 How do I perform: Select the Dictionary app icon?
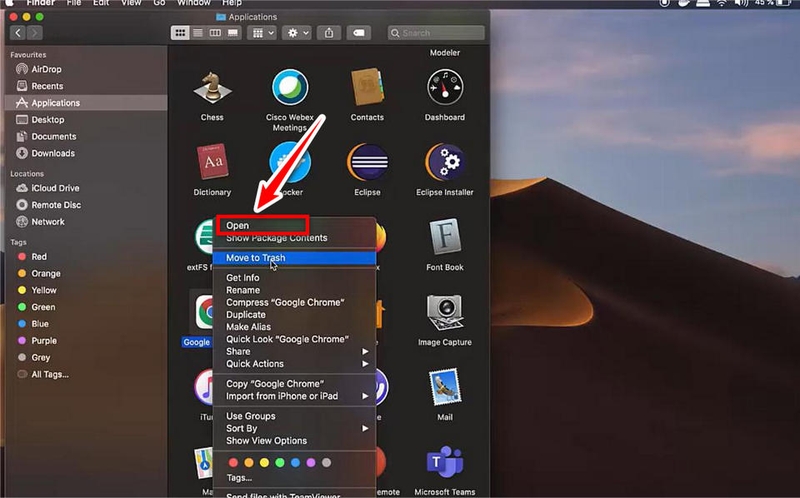click(x=212, y=162)
